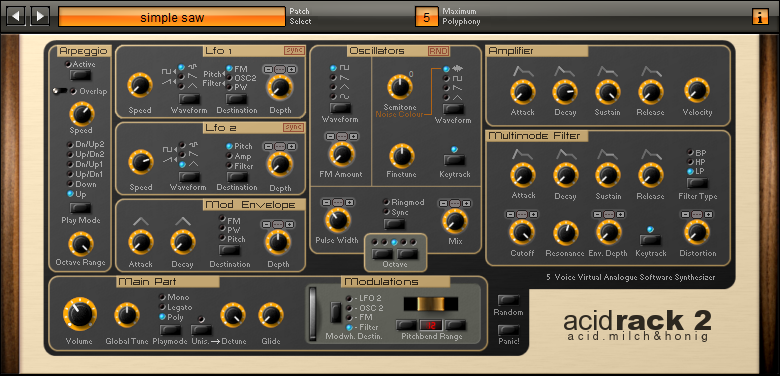
Task: Click the Lfo 1 Waveform selector button
Action: point(190,98)
